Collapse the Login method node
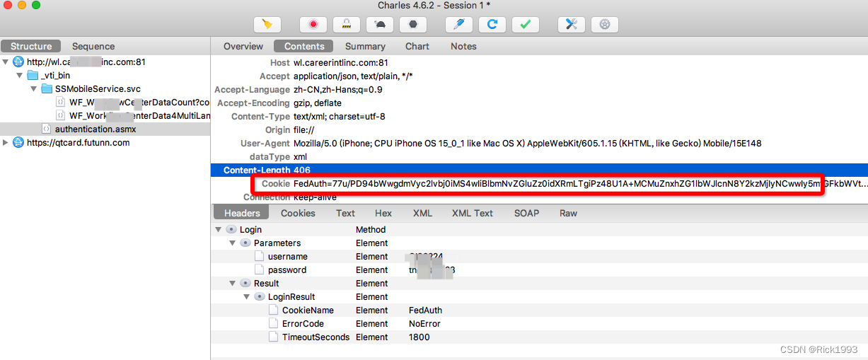 (219, 230)
